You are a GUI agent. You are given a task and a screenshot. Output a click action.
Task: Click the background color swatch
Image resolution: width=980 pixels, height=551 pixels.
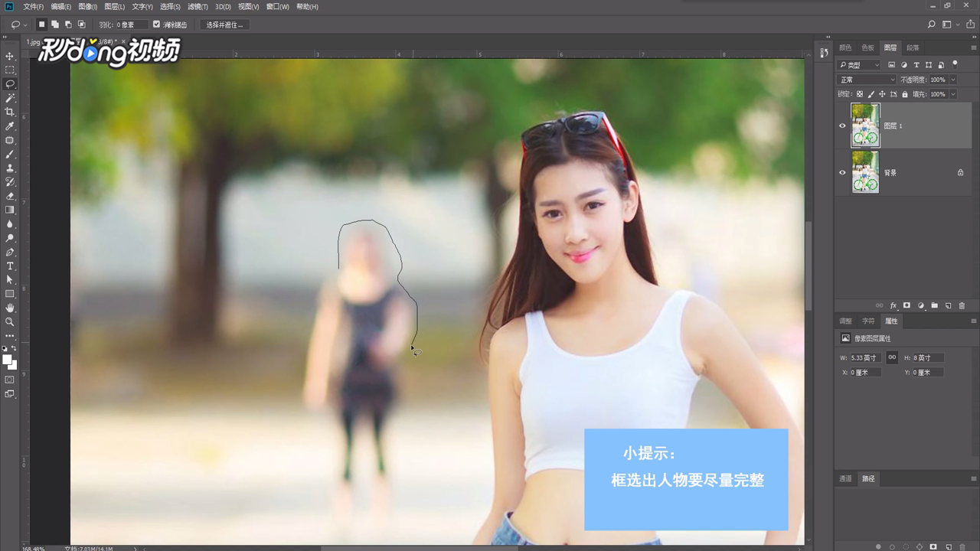(x=12, y=365)
